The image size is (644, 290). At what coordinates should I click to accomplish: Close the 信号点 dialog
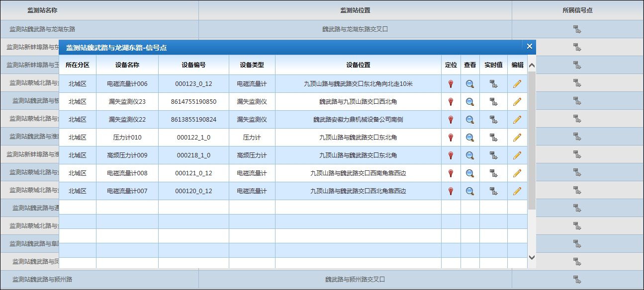click(529, 47)
